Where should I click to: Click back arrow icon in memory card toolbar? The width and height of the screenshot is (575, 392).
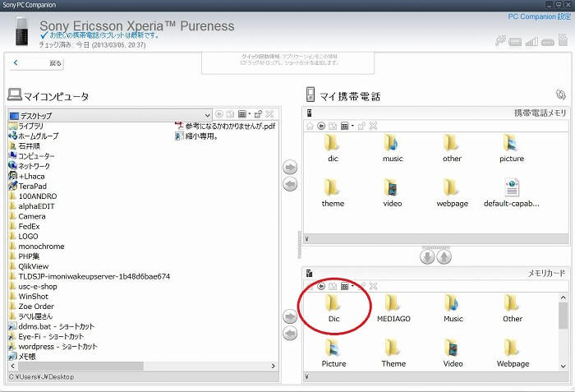pyautogui.click(x=321, y=286)
